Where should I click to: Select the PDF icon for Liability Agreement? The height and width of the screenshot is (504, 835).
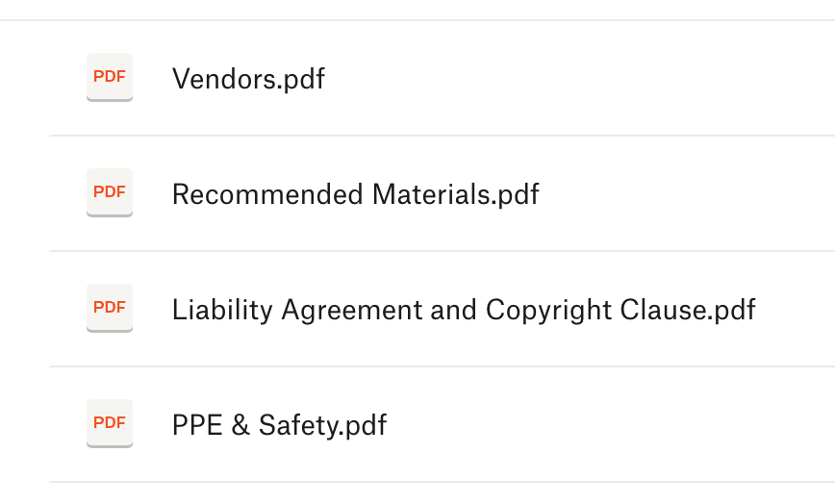[110, 308]
